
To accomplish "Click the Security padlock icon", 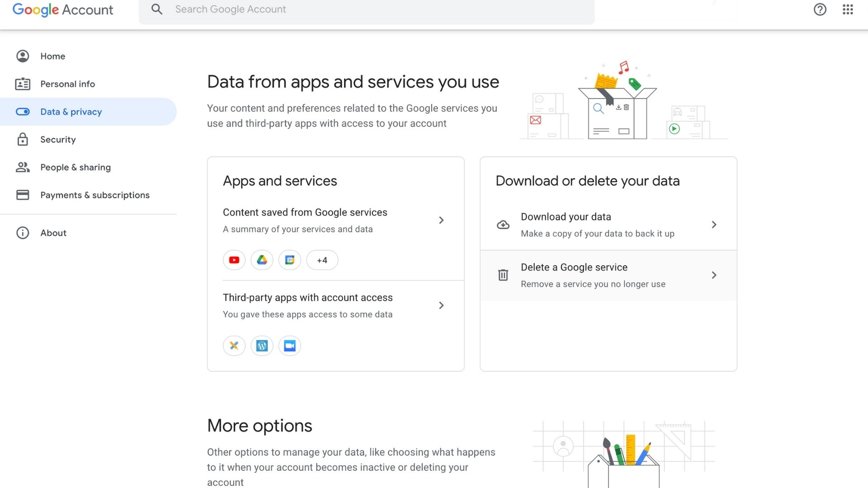I will click(x=23, y=139).
